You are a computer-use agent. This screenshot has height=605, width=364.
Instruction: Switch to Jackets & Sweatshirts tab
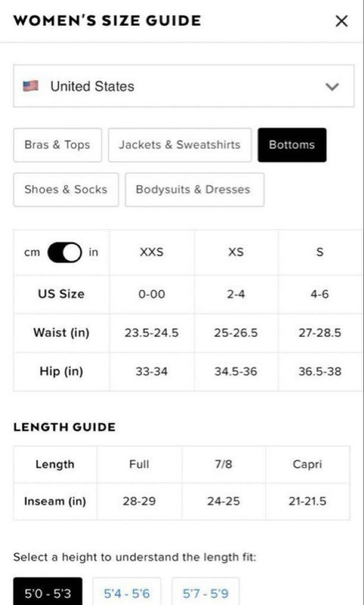(180, 145)
